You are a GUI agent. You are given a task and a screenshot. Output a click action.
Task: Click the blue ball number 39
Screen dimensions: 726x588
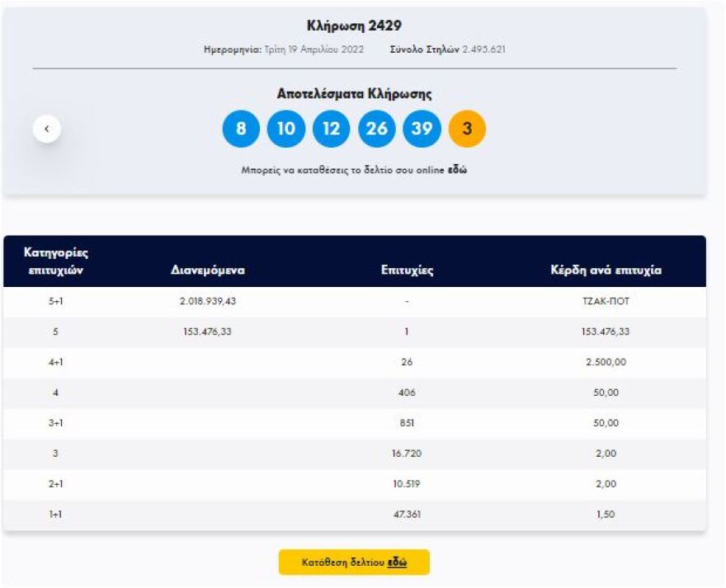[422, 129]
